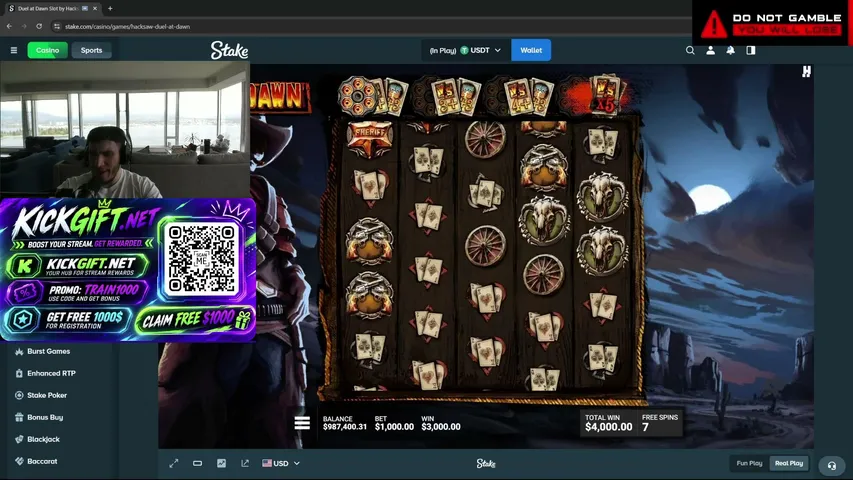The image size is (853, 480).
Task: Go back in browser
Action: tap(9, 26)
